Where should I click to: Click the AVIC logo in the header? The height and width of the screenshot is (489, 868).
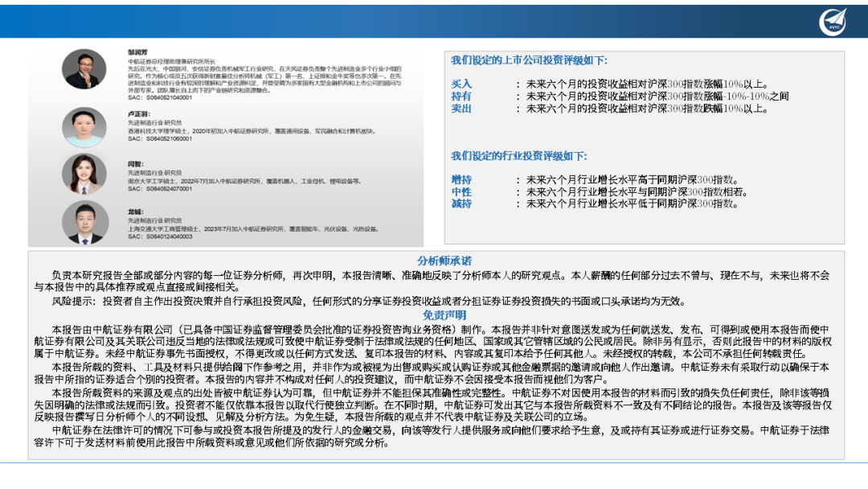(833, 23)
